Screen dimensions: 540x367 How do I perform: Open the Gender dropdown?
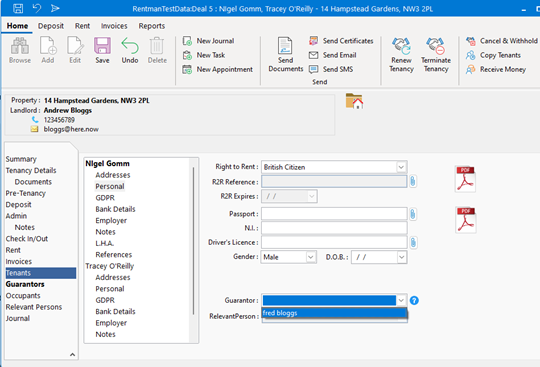click(x=311, y=257)
